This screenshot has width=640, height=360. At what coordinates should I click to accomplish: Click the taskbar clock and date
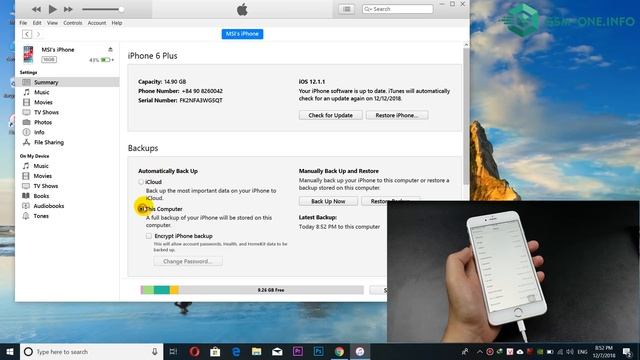604,351
